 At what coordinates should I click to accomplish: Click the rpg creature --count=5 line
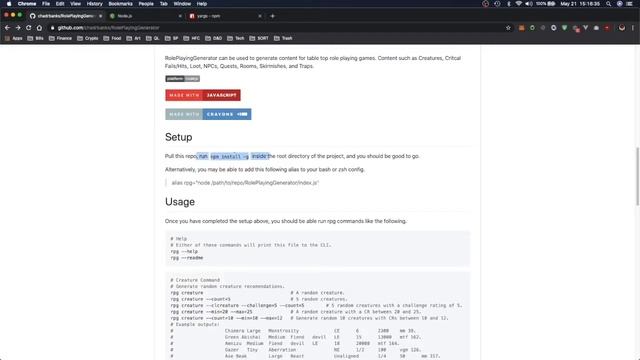(x=200, y=299)
